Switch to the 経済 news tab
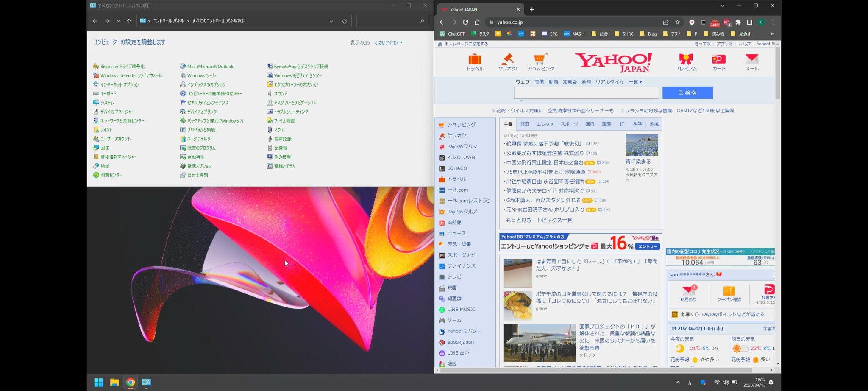 click(524, 124)
